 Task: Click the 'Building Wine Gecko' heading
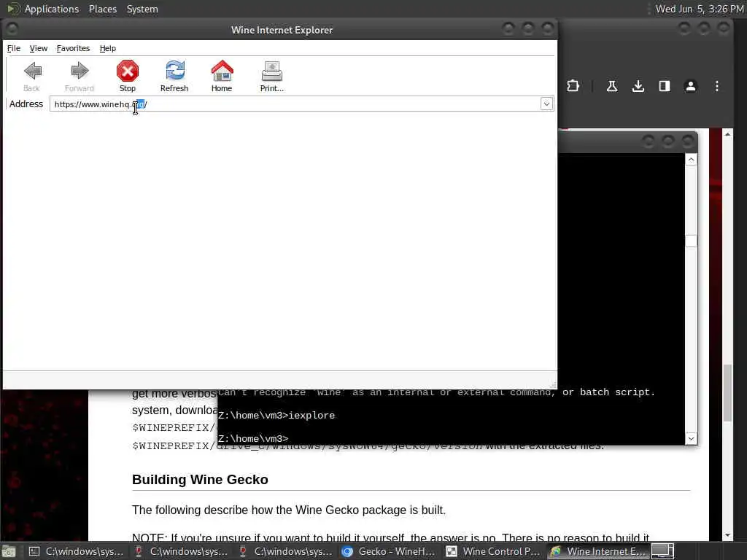click(x=200, y=480)
